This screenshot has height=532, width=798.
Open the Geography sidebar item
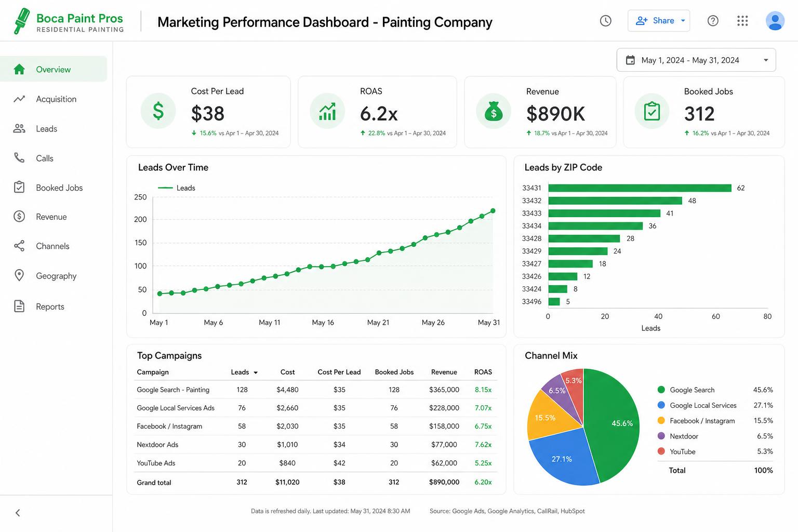(54, 275)
